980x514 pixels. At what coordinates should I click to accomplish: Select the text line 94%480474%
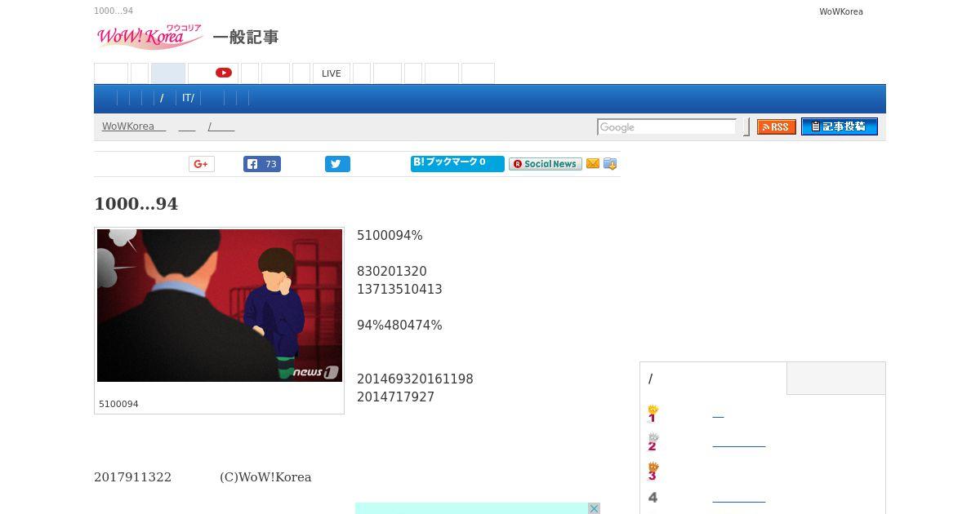click(x=399, y=326)
